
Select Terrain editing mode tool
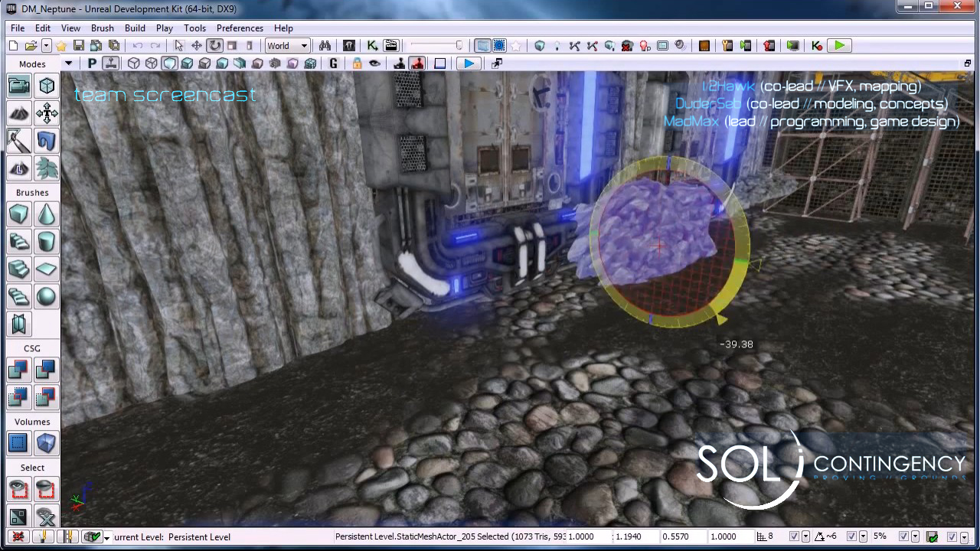click(x=18, y=114)
